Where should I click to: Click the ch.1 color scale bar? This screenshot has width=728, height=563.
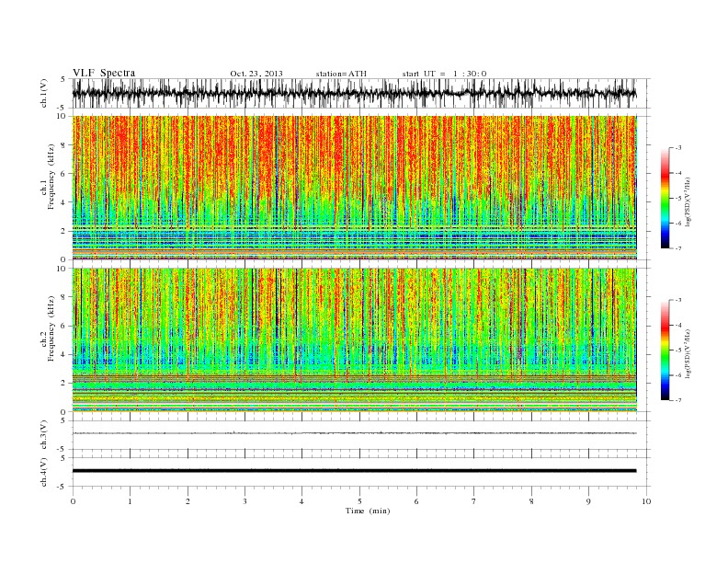[x=665, y=199]
